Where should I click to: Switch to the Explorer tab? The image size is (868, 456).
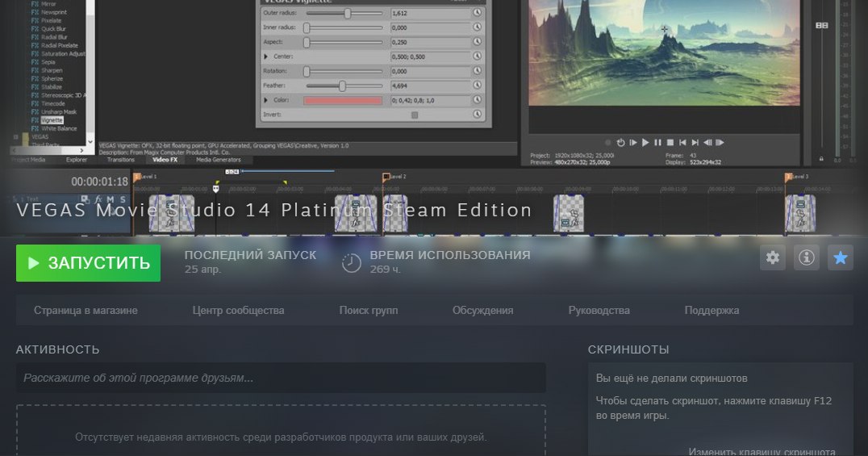(x=77, y=160)
